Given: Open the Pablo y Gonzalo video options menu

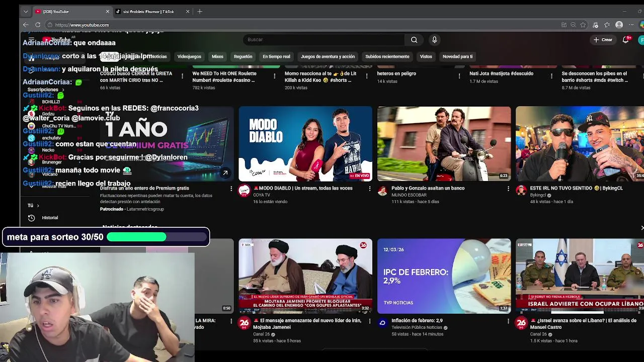Looking at the screenshot, I should click(x=508, y=189).
